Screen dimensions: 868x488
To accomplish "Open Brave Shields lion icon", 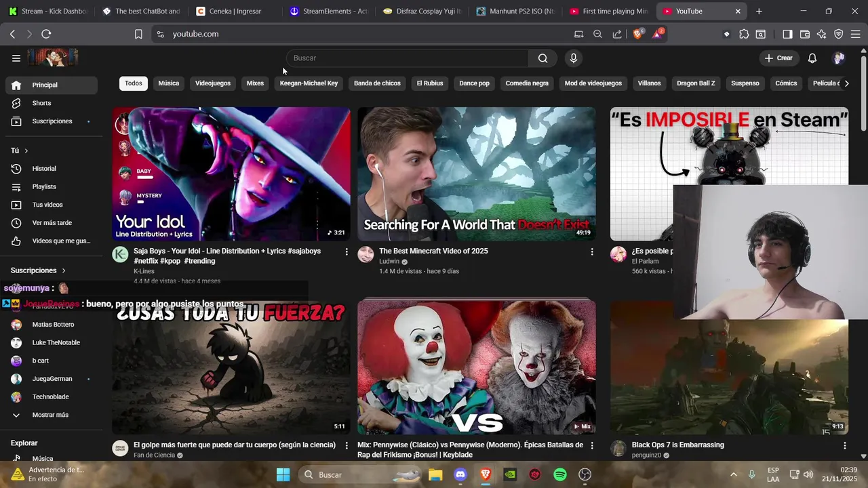I will [638, 34].
